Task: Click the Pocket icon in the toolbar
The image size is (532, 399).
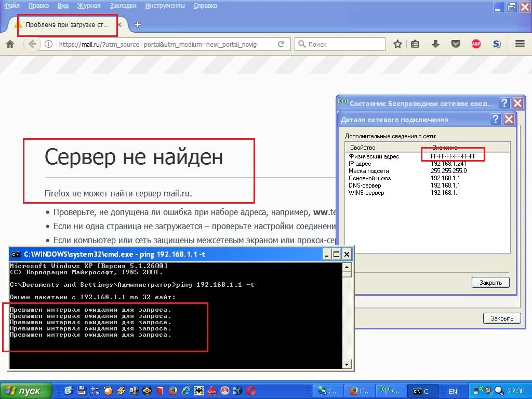Action: coord(456,44)
